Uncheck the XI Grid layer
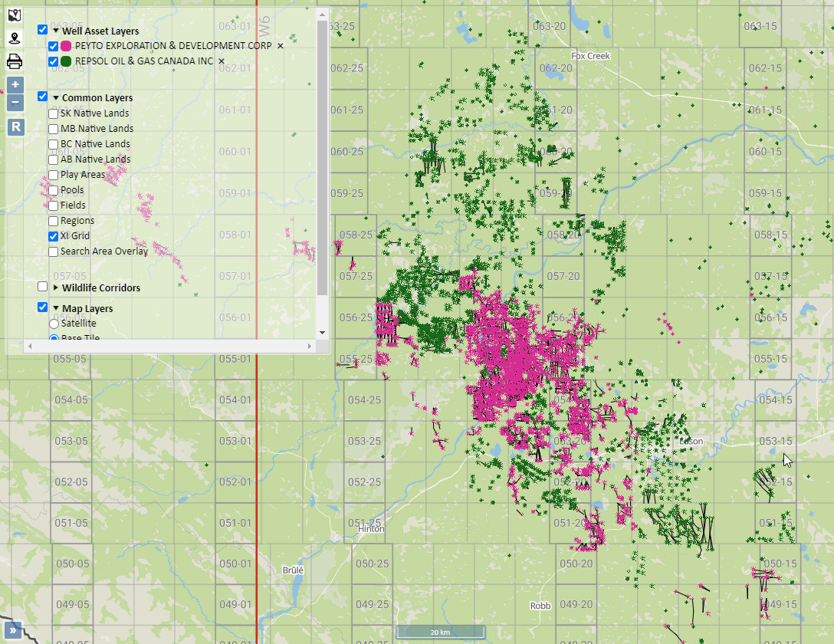This screenshot has width=834, height=644. [54, 236]
